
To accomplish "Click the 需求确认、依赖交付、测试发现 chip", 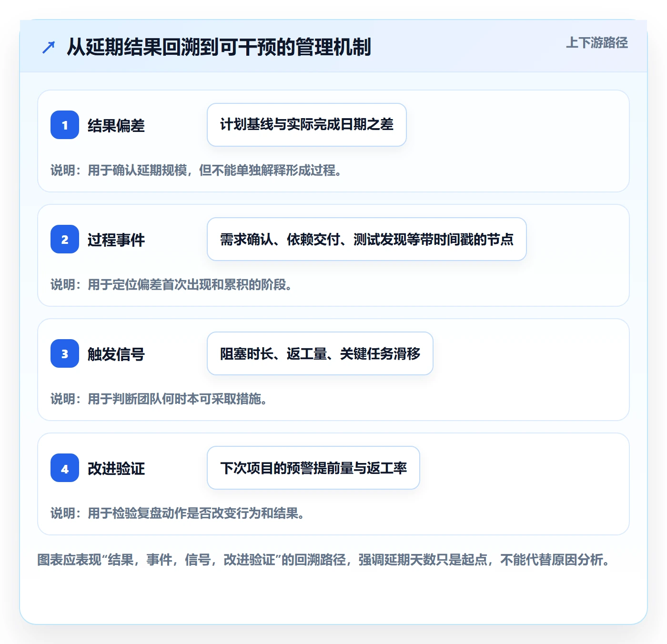I will (x=367, y=239).
